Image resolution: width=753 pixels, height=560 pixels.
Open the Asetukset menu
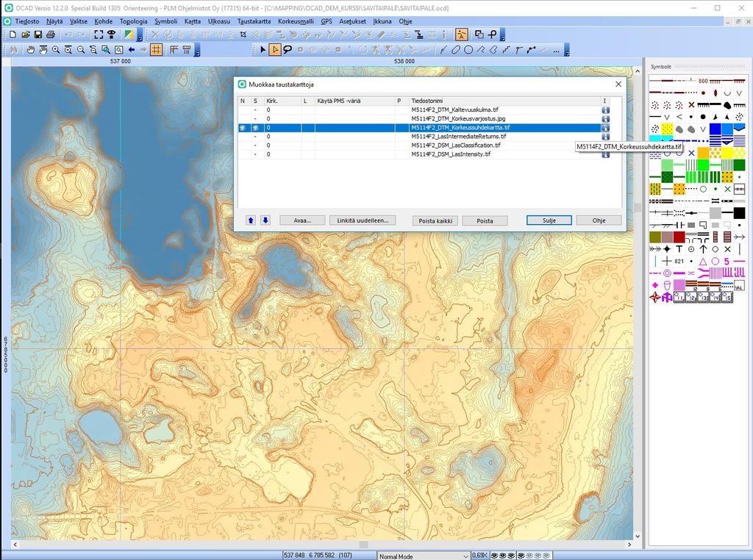352,21
